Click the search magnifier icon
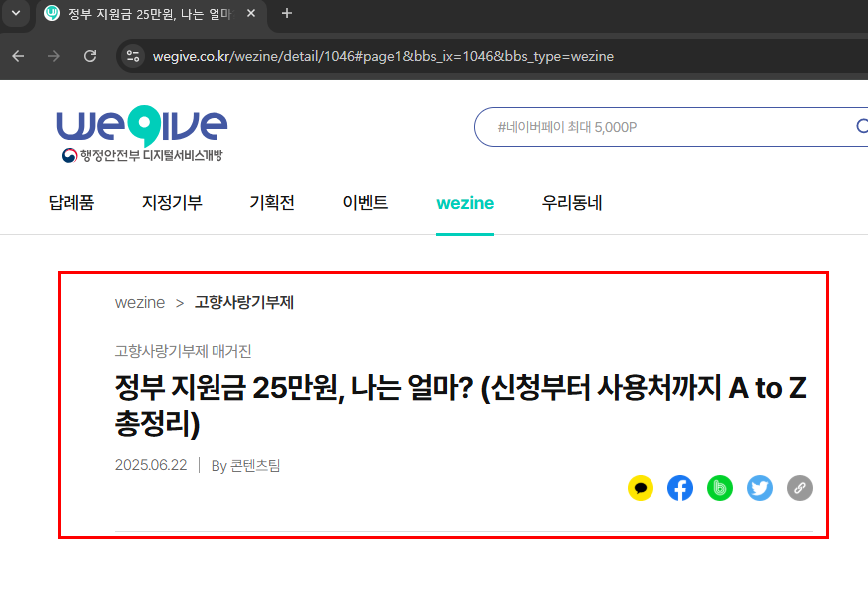The width and height of the screenshot is (868, 593). pyautogui.click(x=860, y=127)
